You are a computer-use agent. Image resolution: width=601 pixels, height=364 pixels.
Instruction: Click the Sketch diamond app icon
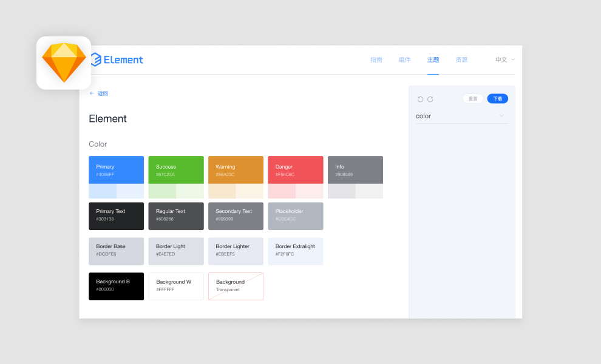[x=64, y=63]
